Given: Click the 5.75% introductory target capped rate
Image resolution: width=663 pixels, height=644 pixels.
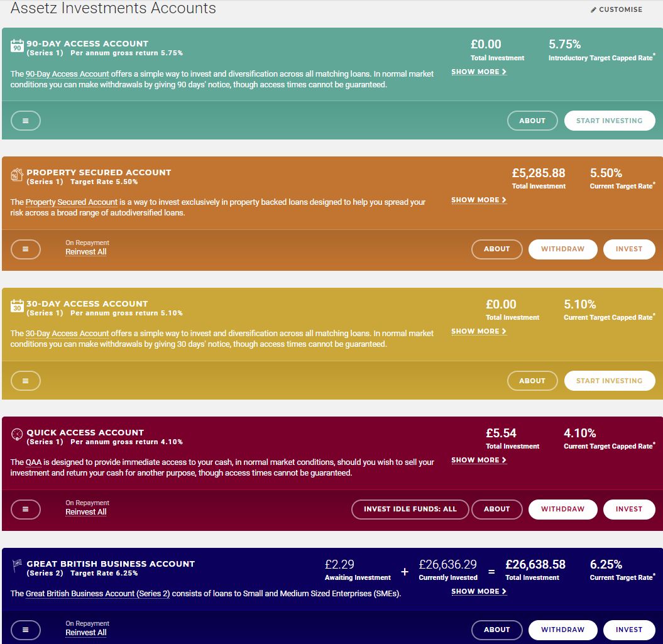Looking at the screenshot, I should coord(564,45).
